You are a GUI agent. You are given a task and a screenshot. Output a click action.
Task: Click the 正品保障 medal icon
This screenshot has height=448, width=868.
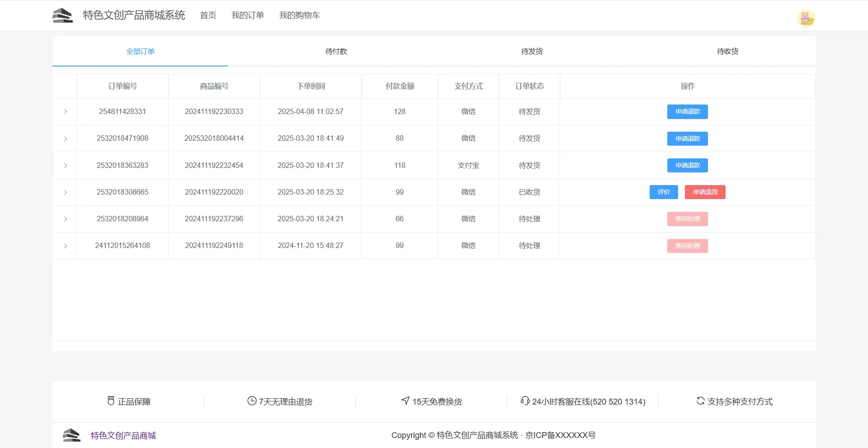tap(111, 401)
